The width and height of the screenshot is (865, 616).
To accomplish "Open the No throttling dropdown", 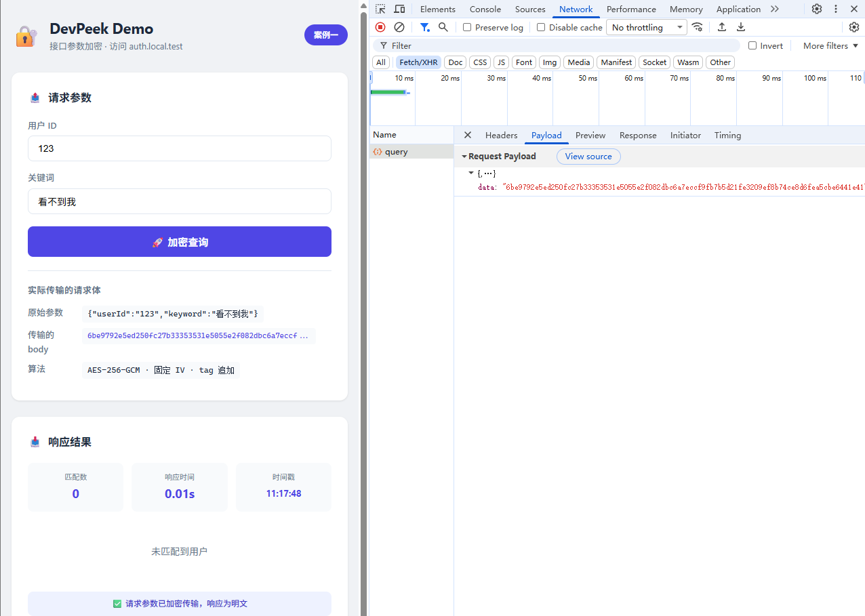I will [647, 27].
